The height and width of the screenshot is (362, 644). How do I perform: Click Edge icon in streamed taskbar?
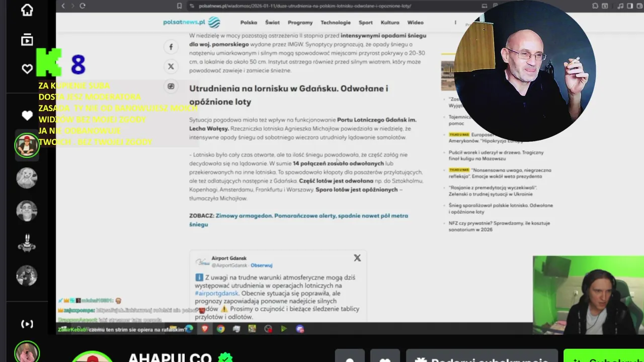pyautogui.click(x=189, y=329)
